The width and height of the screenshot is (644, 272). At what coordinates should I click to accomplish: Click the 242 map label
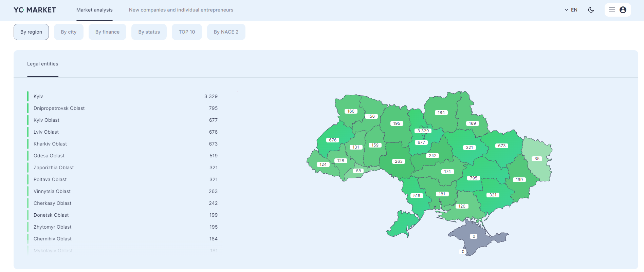433,156
